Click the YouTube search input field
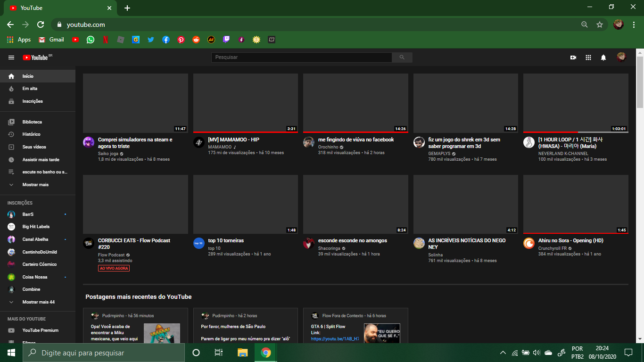 tap(302, 57)
